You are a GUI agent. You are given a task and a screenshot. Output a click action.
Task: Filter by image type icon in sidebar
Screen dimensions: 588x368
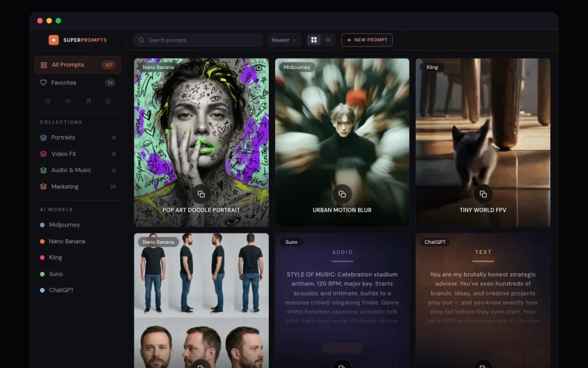pyautogui.click(x=48, y=101)
